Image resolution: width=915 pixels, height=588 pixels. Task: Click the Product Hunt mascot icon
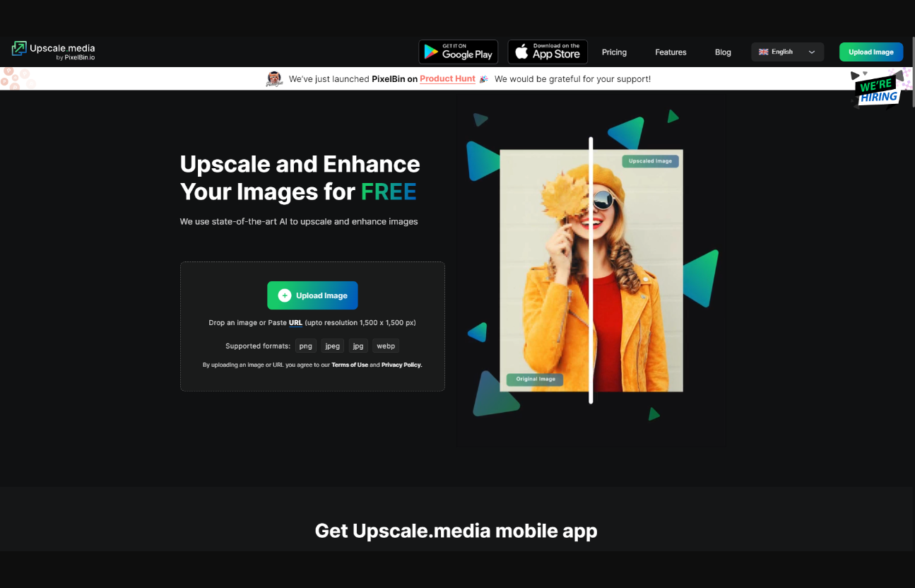click(274, 79)
